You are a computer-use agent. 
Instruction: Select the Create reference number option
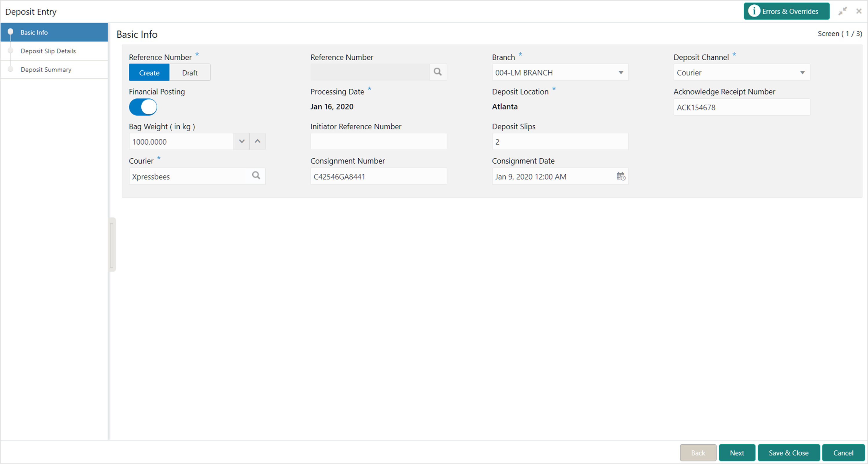149,73
